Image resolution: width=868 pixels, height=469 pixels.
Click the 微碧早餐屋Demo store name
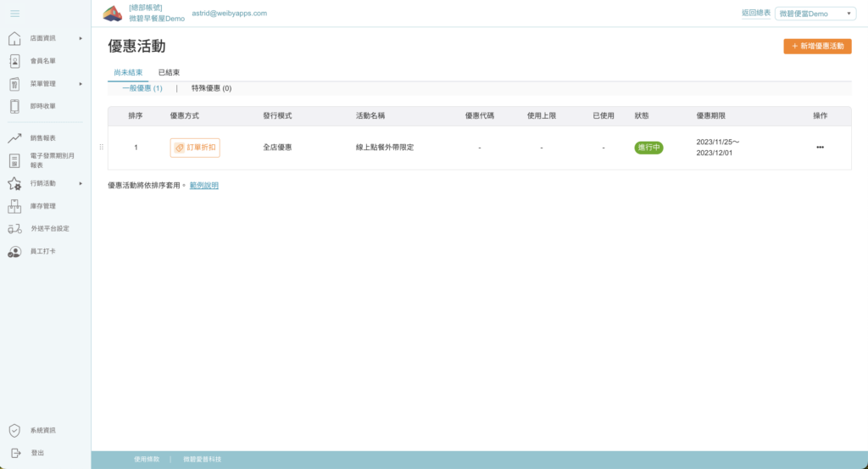coord(157,19)
